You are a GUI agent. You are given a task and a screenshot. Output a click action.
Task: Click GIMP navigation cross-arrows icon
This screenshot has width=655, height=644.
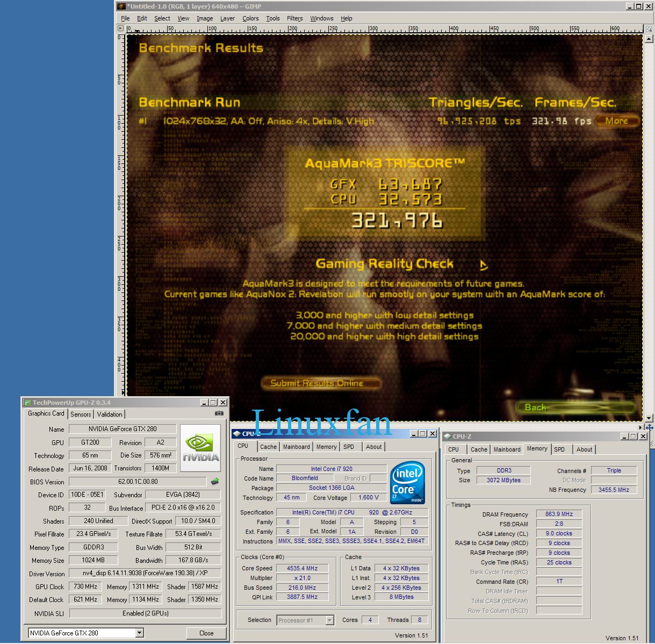coord(649,427)
